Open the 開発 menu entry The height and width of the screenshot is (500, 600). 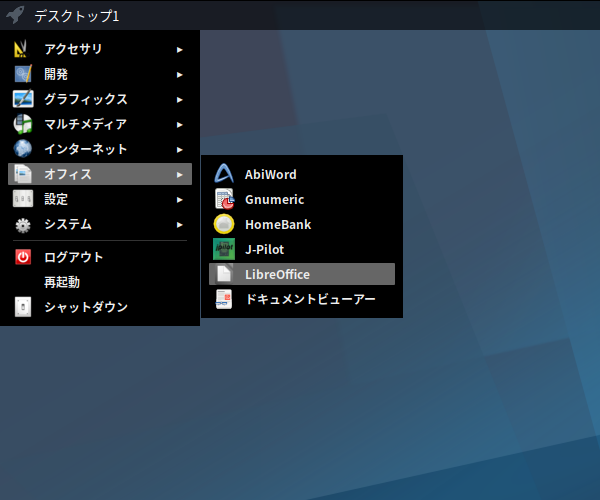[100, 74]
